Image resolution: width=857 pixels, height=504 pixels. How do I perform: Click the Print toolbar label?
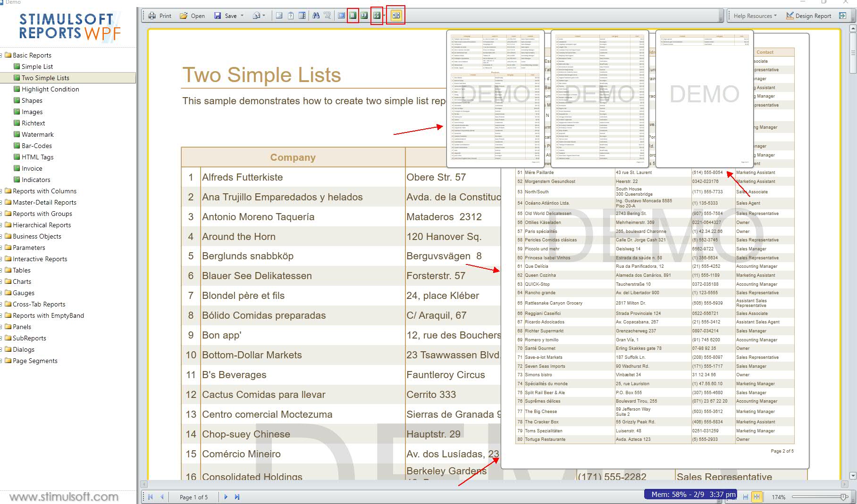tap(165, 16)
